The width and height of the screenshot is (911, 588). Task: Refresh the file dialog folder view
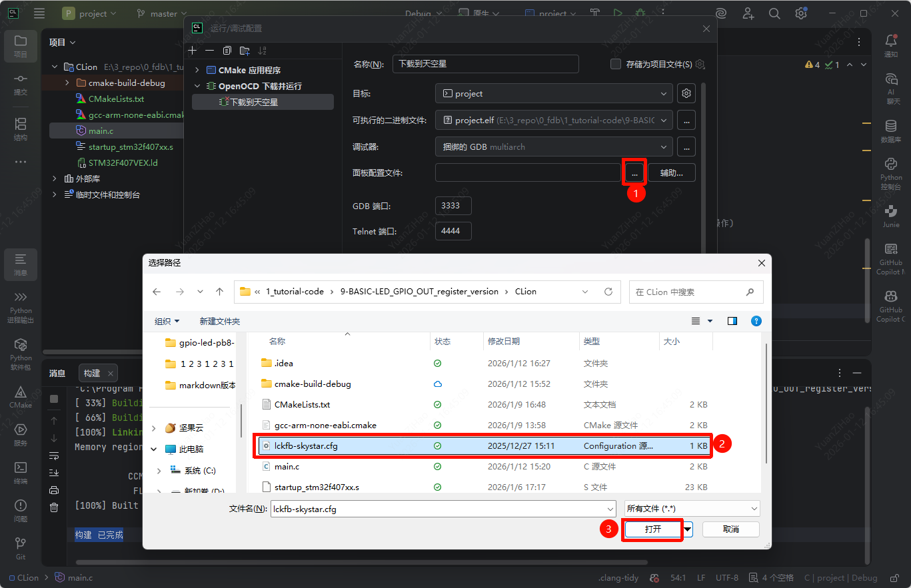608,292
